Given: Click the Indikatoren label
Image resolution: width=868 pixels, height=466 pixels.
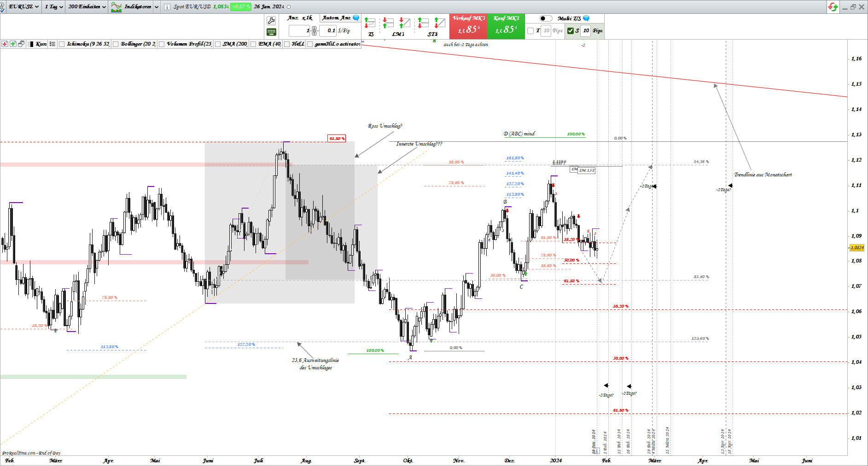Looking at the screenshot, I should pos(138,7).
